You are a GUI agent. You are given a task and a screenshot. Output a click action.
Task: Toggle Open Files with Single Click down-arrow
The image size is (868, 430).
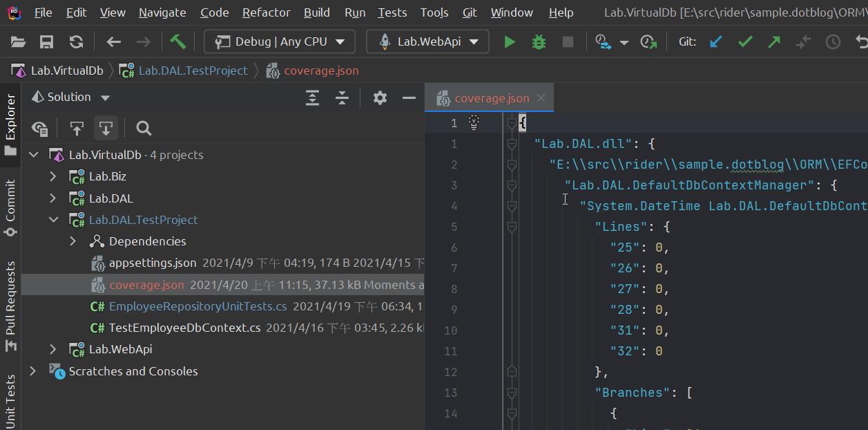pyautogui.click(x=106, y=128)
